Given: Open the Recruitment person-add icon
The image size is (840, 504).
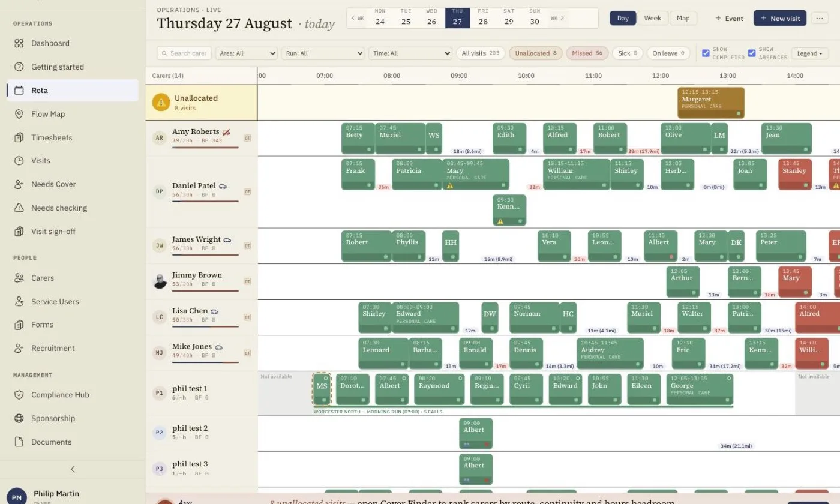Looking at the screenshot, I should coord(19,348).
